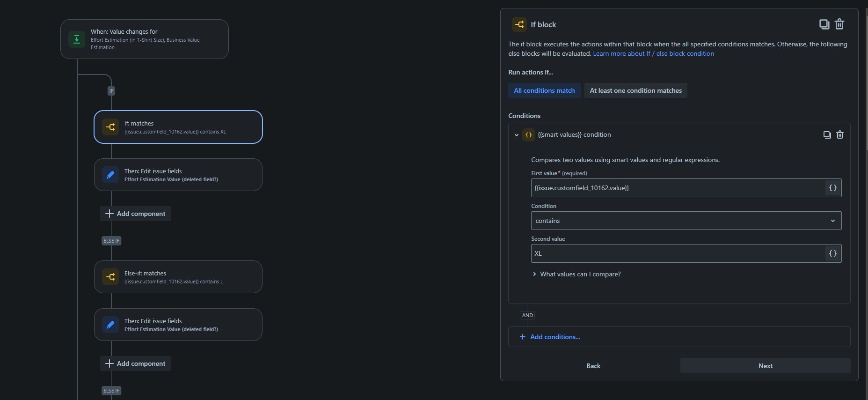Select the 'If: matches' contains XL node
Screen dimensions: 868x400
click(178, 127)
